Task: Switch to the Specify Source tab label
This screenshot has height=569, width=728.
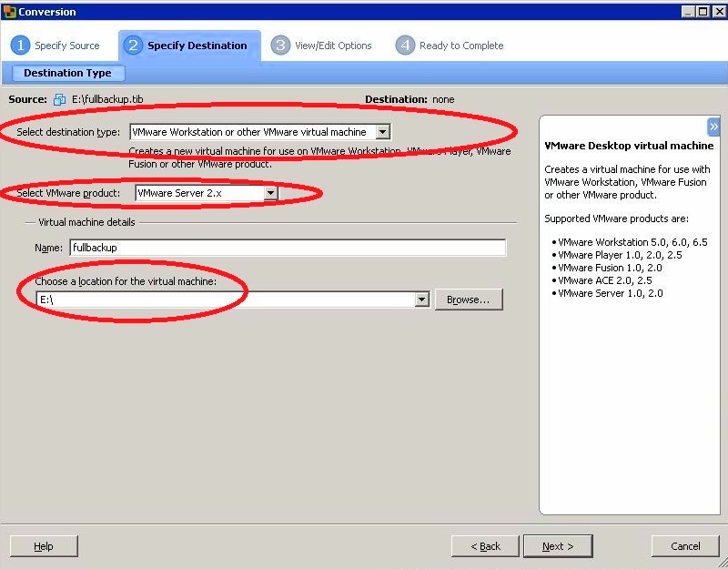Action: coord(67,46)
